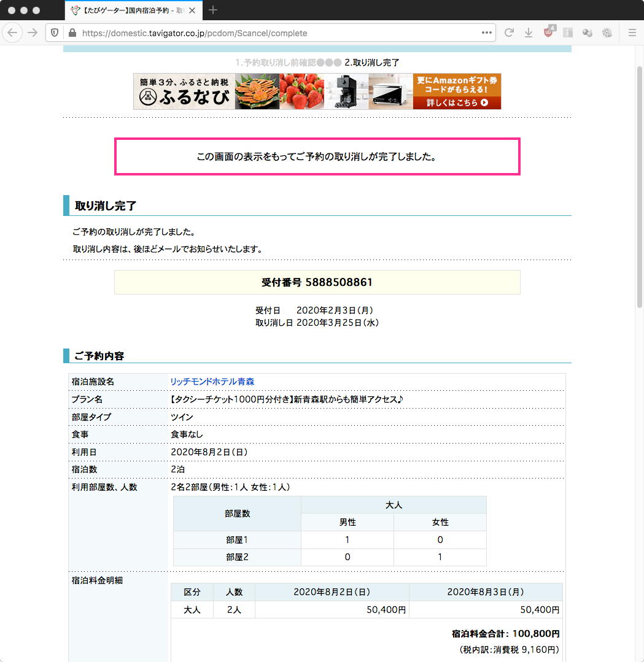Click the 食事なし value
644x662 pixels.
coord(187,434)
